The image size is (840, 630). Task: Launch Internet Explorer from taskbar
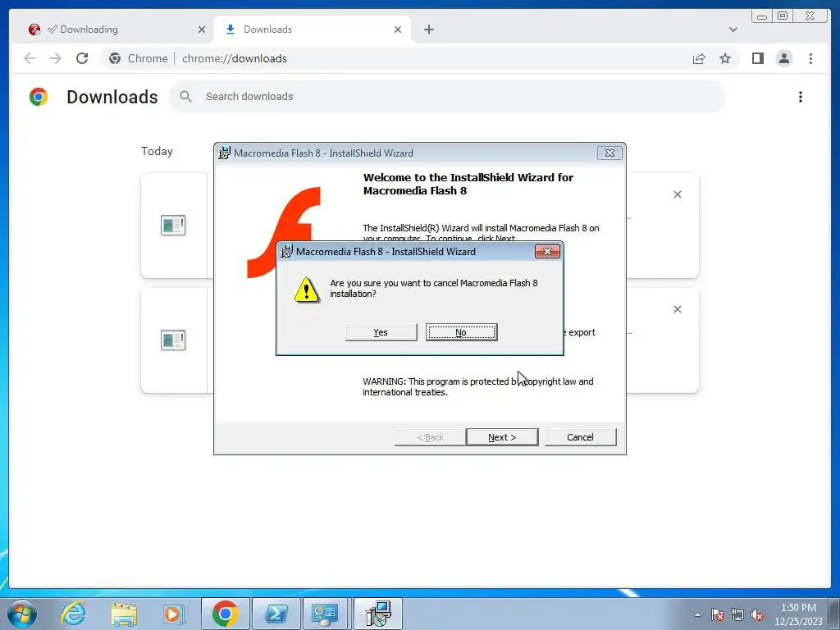click(x=73, y=614)
